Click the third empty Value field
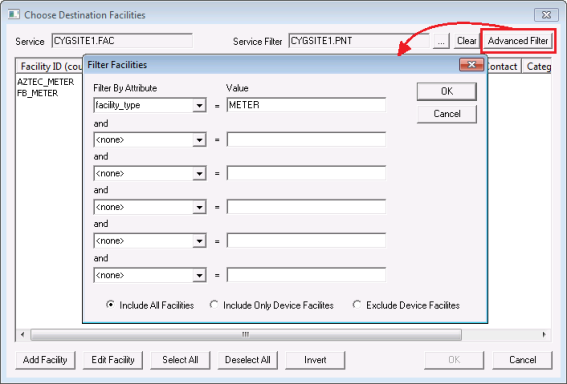This screenshot has width=567, height=384. (x=306, y=173)
